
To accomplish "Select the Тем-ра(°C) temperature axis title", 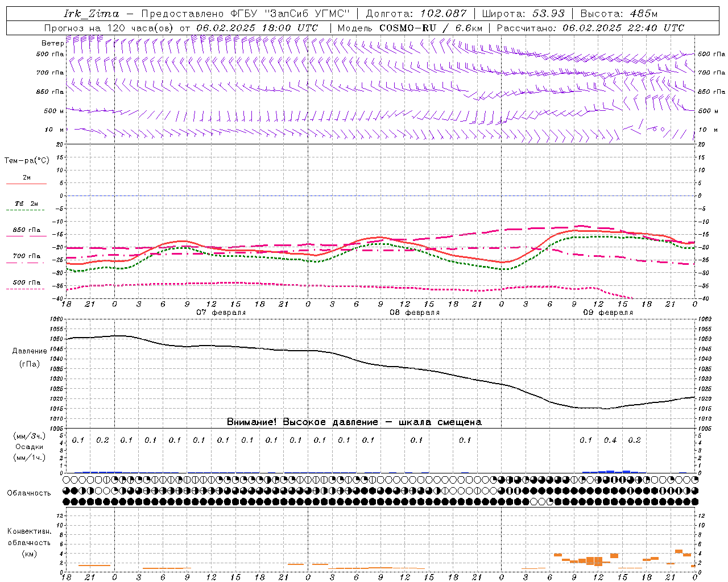I will (27, 161).
